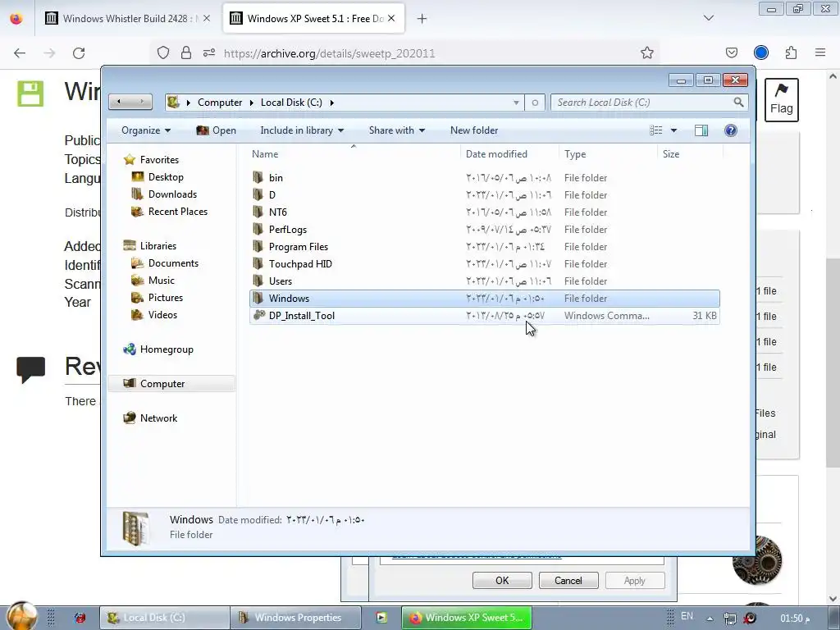The height and width of the screenshot is (630, 840).
Task: Select Homegroup in the navigation pane
Action: tap(167, 349)
